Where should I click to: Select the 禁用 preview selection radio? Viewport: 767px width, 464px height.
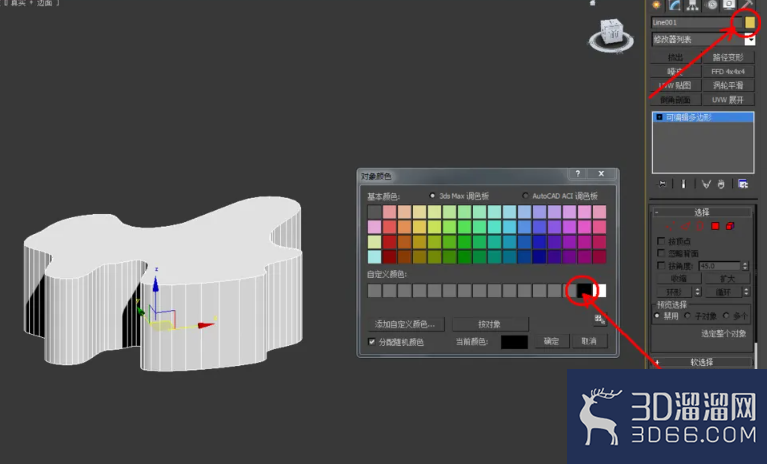tap(657, 316)
